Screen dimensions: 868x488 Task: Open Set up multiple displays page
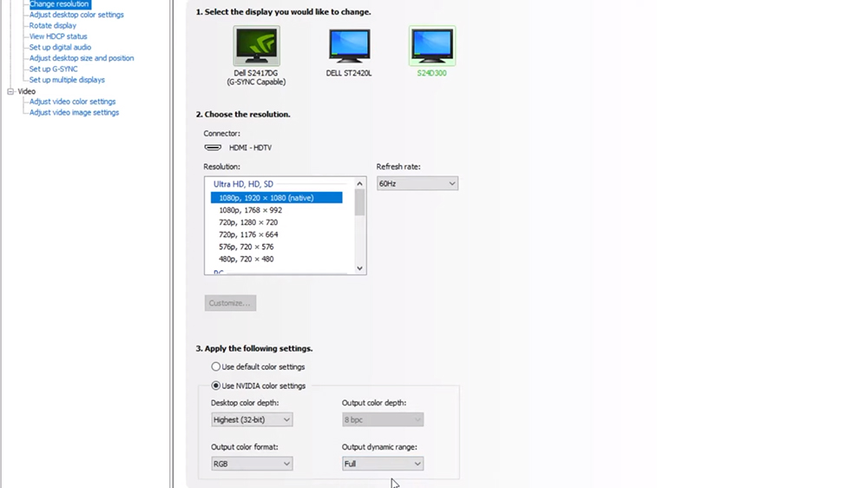(x=67, y=80)
